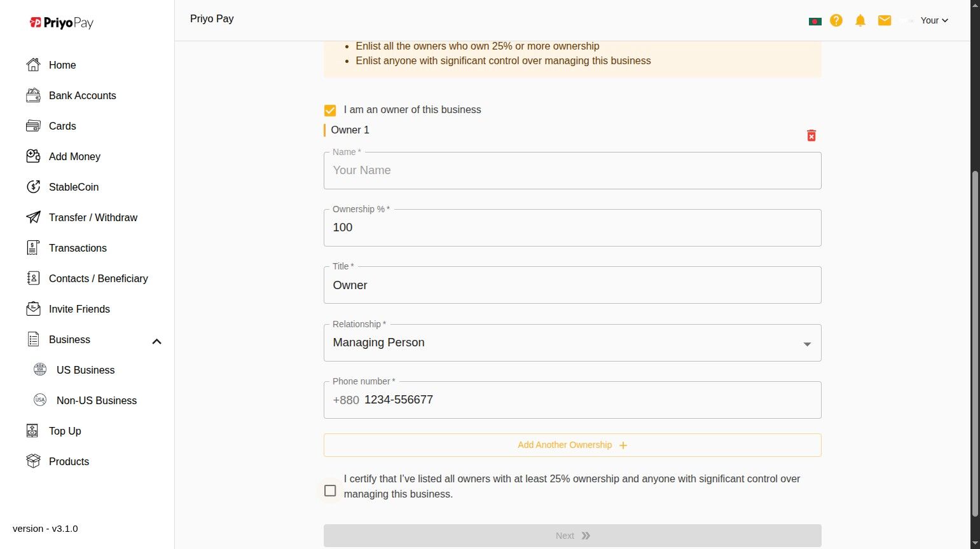The image size is (980, 549).
Task: Click the page vertical scrollbar
Action: pos(975,343)
